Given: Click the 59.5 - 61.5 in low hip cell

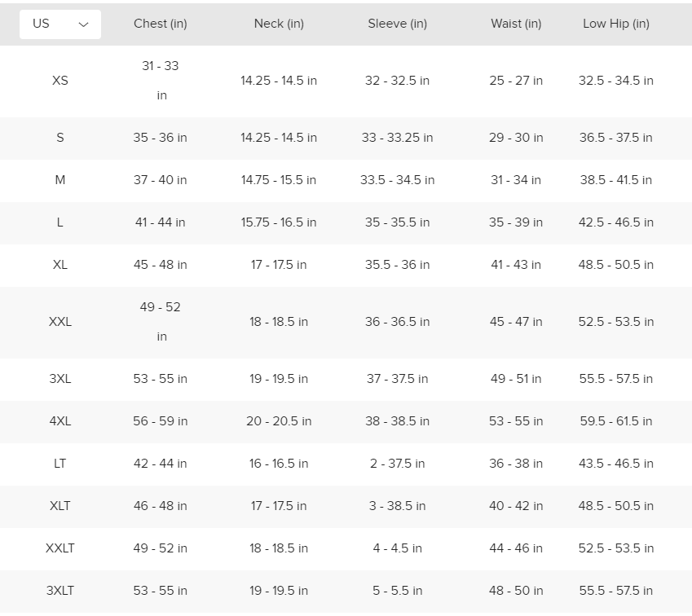Looking at the screenshot, I should pyautogui.click(x=616, y=421).
